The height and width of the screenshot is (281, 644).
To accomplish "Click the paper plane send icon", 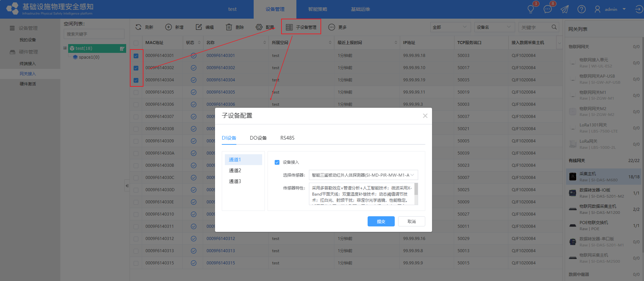I will (564, 9).
